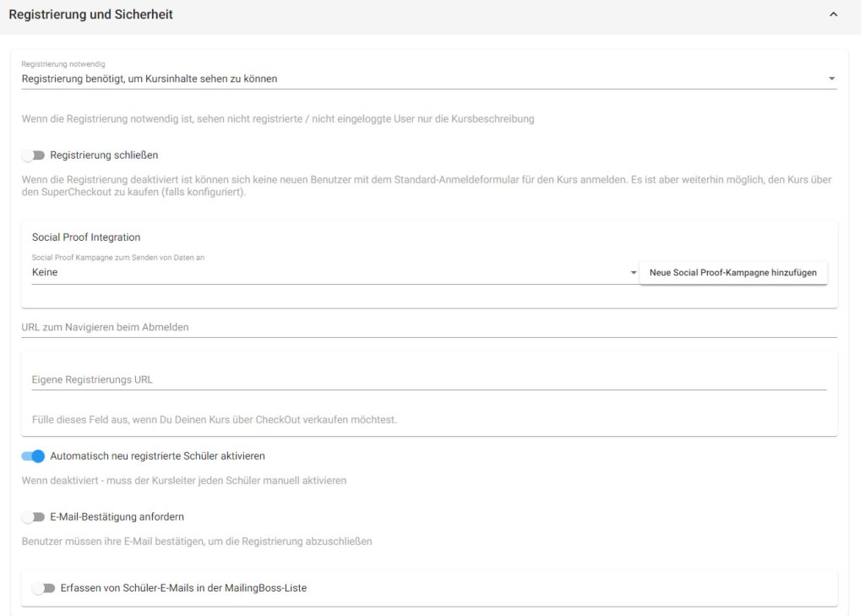Click the 'Erfassen von Schüler-E-Mails' label text
This screenshot has height=616, width=865.
[x=183, y=588]
